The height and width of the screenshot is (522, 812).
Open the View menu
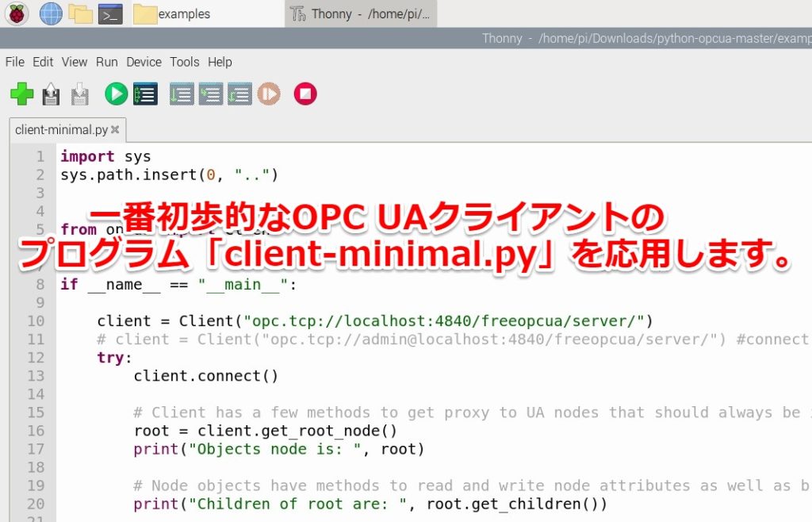tap(74, 62)
